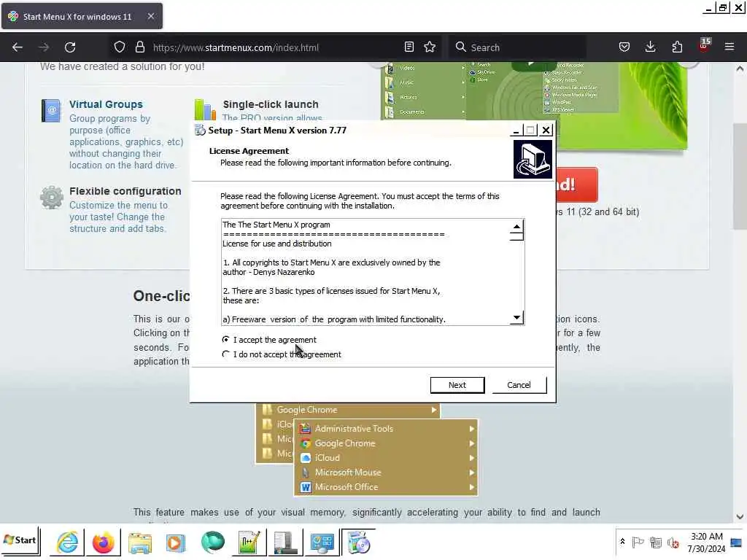
Task: Select the Start Menu X browser tab
Action: click(82, 17)
